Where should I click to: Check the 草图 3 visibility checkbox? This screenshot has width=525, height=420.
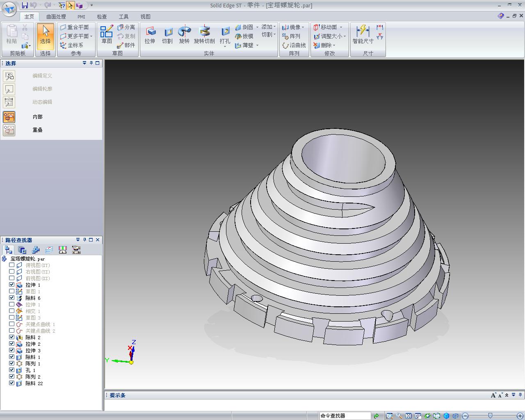[x=11, y=317]
